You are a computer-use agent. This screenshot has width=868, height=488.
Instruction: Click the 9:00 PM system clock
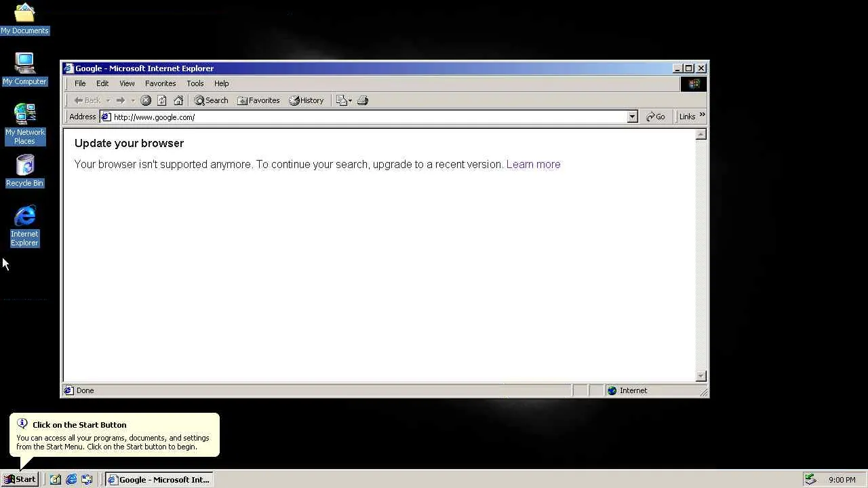pyautogui.click(x=842, y=480)
